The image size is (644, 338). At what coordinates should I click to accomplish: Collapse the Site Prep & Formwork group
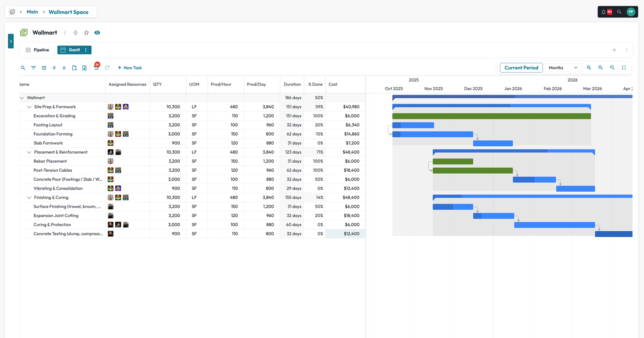pyautogui.click(x=29, y=107)
